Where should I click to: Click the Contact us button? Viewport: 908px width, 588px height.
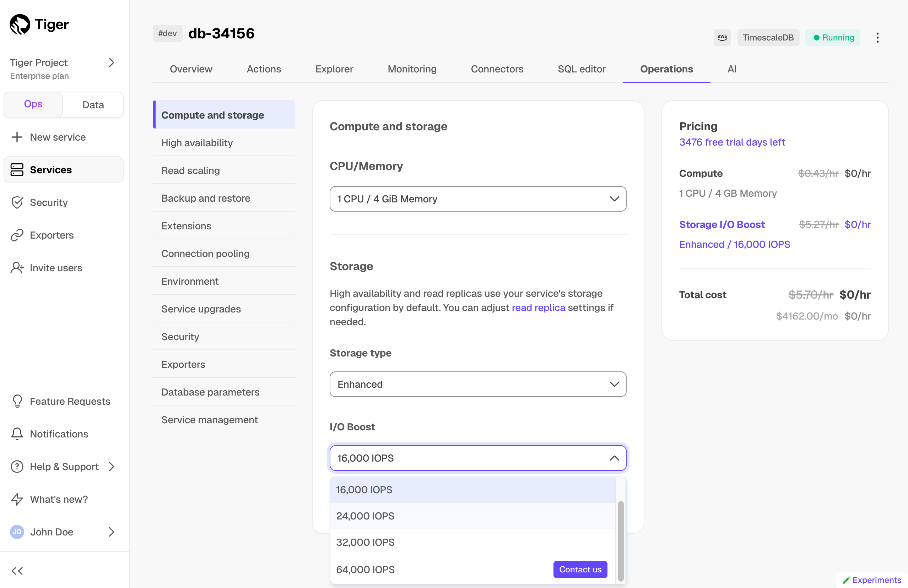pyautogui.click(x=580, y=569)
